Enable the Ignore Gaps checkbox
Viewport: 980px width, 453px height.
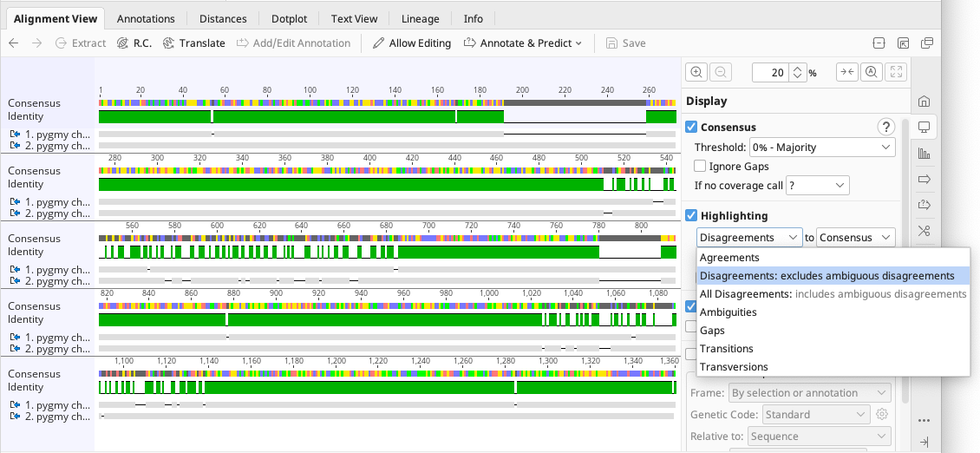tap(700, 167)
